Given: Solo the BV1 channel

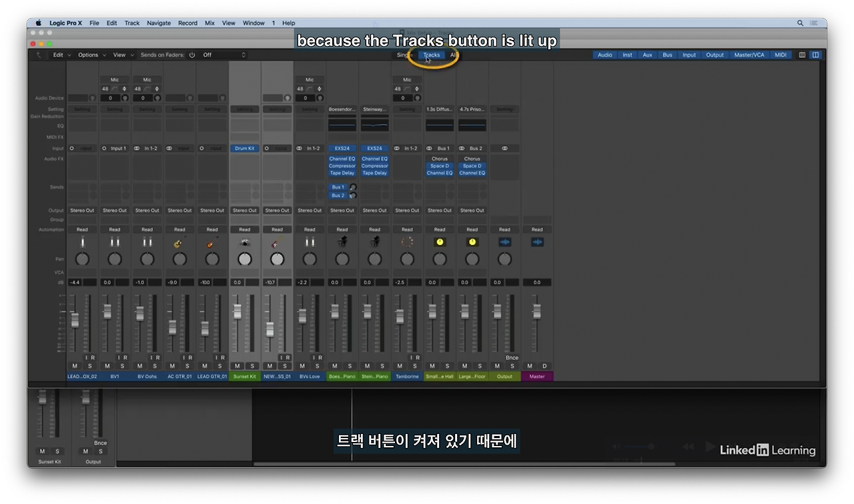Looking at the screenshot, I should pos(122,366).
